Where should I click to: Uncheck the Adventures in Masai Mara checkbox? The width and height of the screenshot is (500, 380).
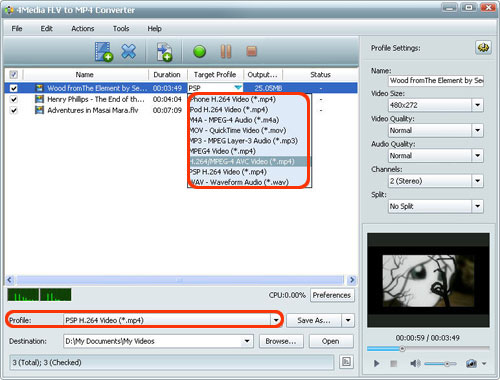(x=14, y=110)
